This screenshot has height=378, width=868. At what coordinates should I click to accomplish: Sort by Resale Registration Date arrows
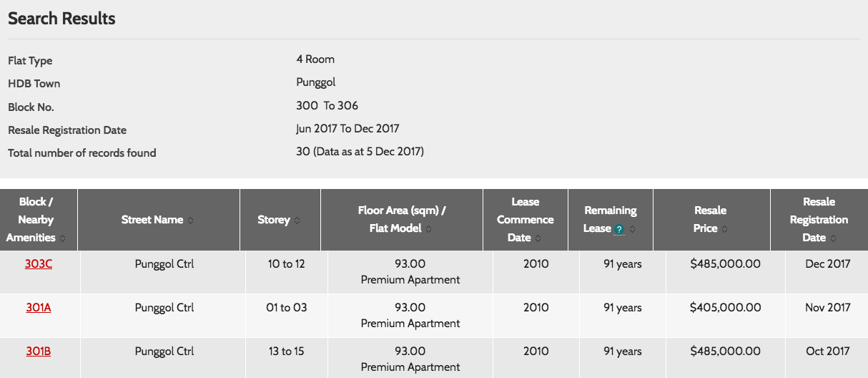[834, 238]
